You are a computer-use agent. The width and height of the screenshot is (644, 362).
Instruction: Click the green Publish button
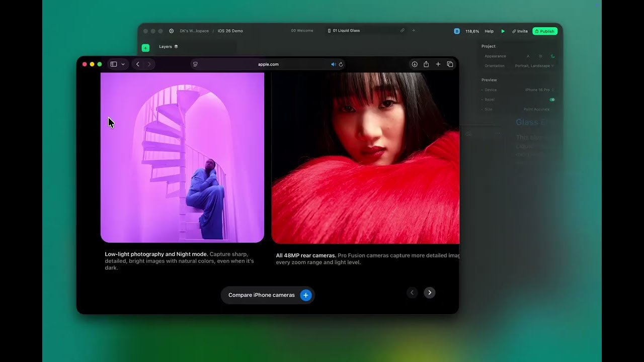click(544, 31)
